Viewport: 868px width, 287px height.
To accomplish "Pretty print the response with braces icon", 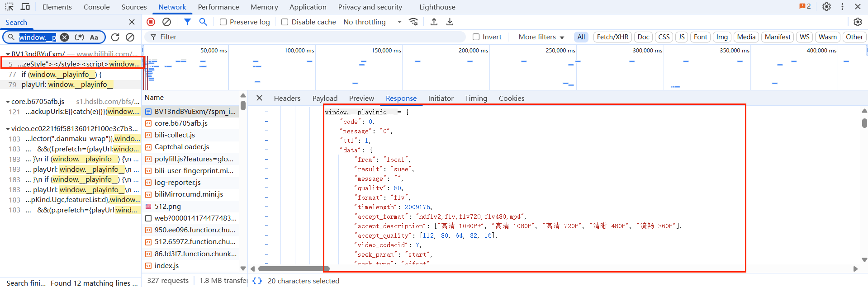I will pos(257,281).
